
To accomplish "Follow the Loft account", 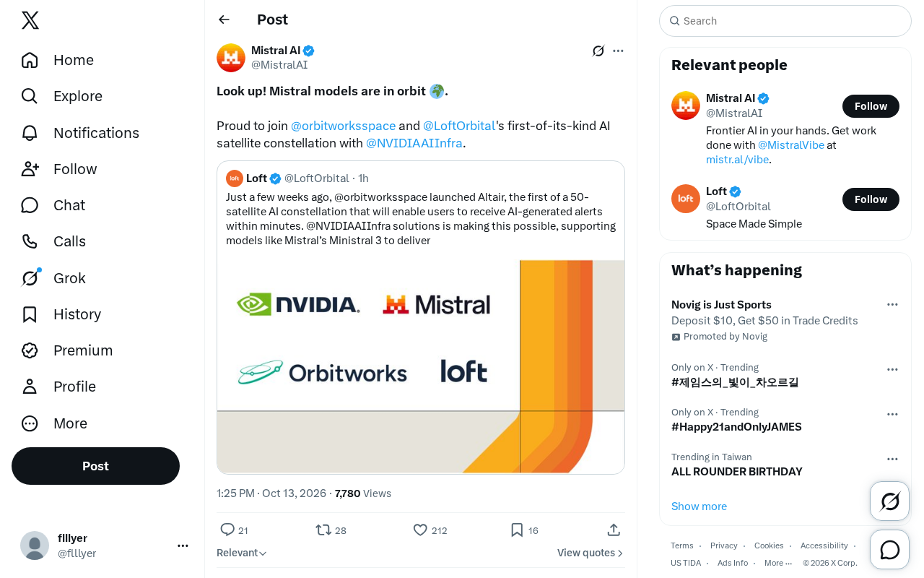I will coord(871,199).
